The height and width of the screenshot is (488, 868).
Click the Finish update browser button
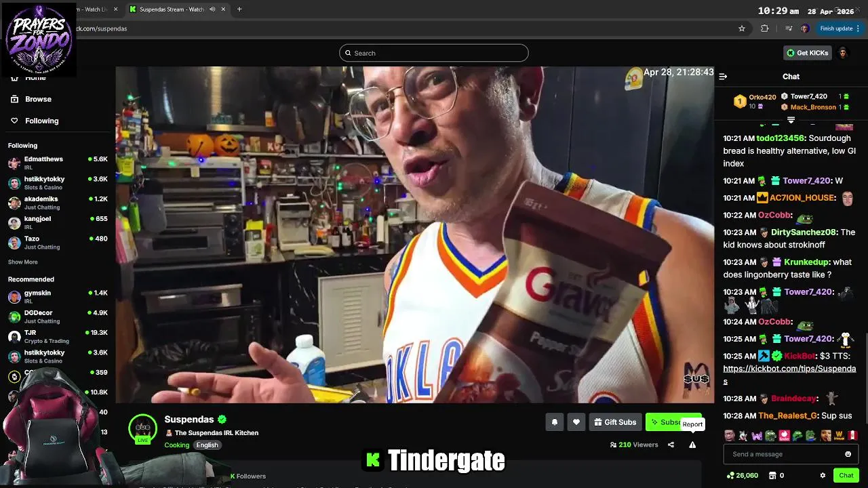pos(840,28)
